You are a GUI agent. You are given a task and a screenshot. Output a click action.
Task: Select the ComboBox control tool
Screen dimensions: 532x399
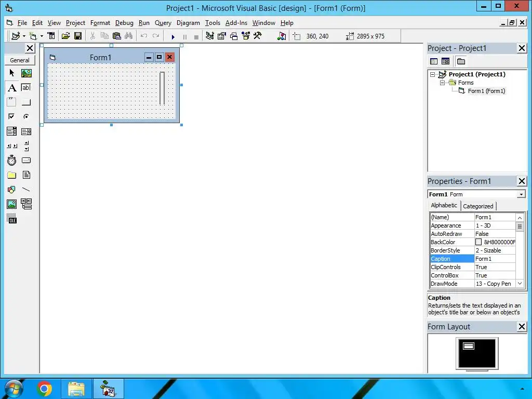click(11, 131)
